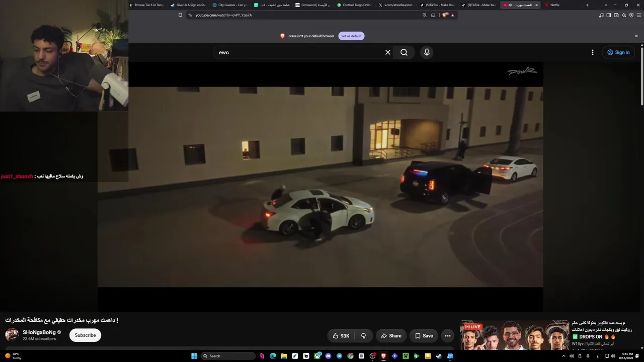The image size is (644, 362).
Task: Set Brave as default browser
Action: coord(351,36)
